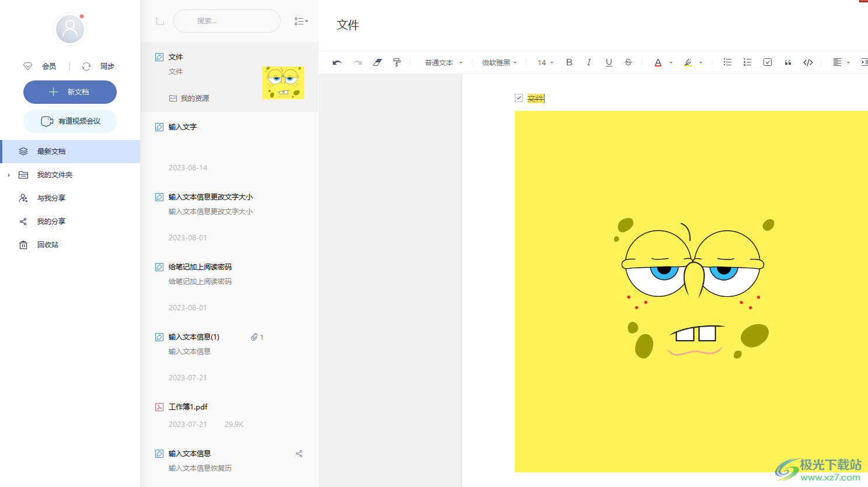Select the eraser clear-format tool
Image resolution: width=868 pixels, height=487 pixels.
377,62
